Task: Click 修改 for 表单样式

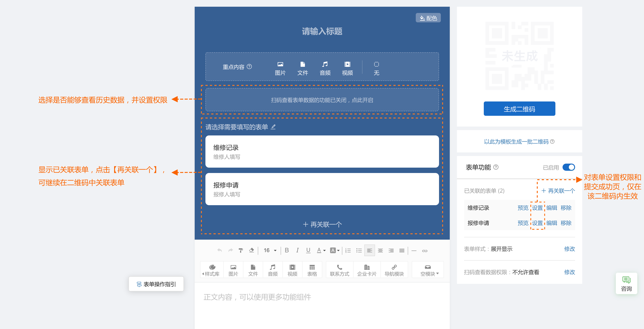Action: (x=569, y=249)
